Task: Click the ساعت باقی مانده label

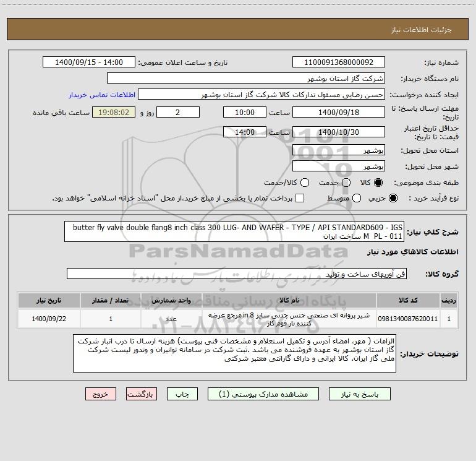Action: (x=61, y=113)
